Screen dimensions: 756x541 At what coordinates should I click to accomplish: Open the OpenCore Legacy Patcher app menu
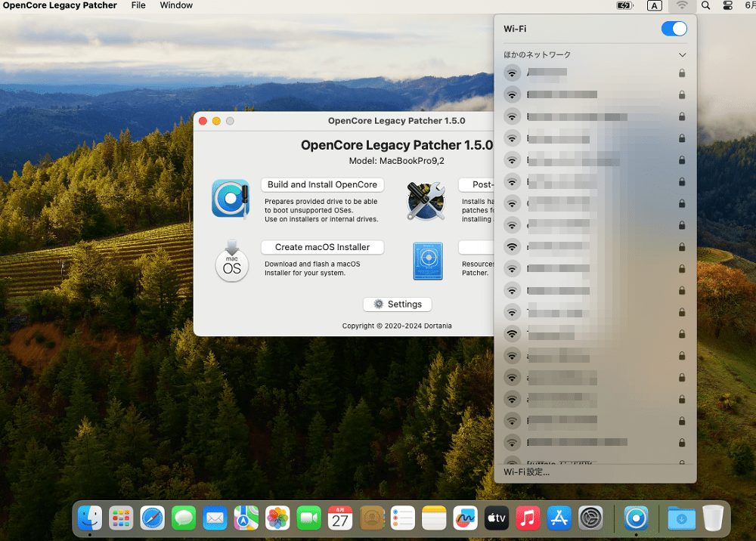click(60, 5)
